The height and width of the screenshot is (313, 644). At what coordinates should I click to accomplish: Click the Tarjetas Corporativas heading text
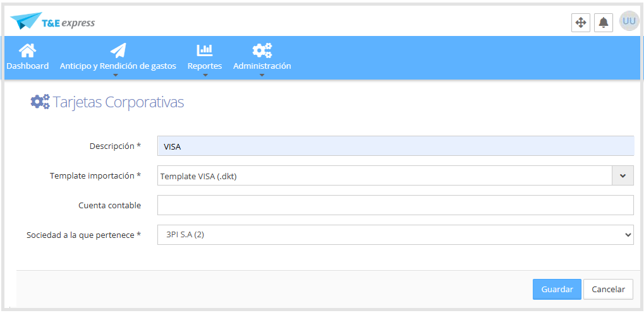pyautogui.click(x=118, y=102)
